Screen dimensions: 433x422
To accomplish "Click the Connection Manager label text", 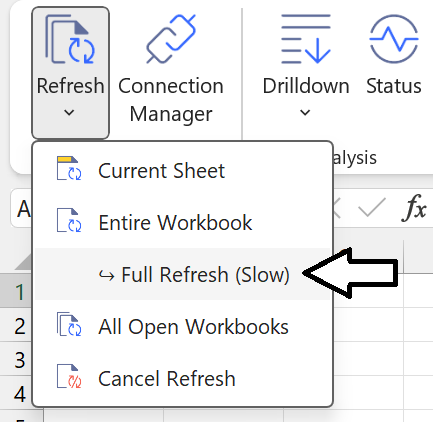I will tap(171, 100).
